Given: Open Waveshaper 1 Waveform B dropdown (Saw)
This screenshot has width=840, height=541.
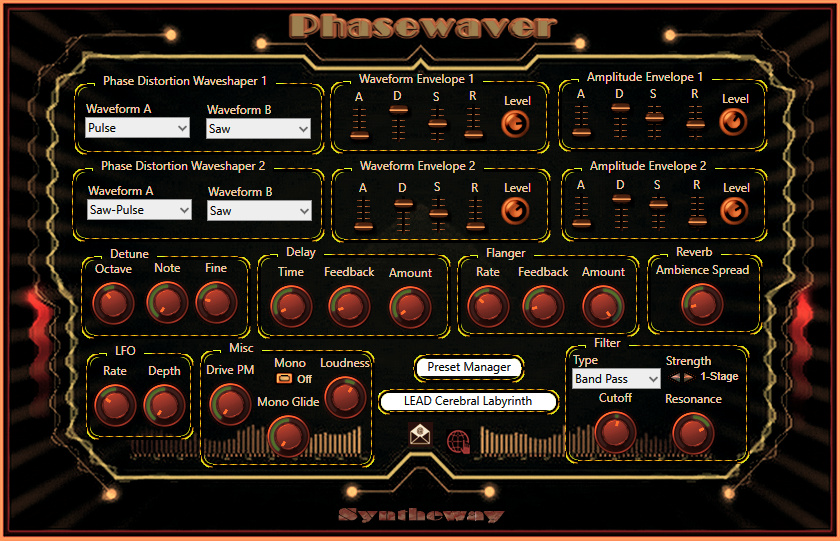Looking at the screenshot, I should 258,129.
